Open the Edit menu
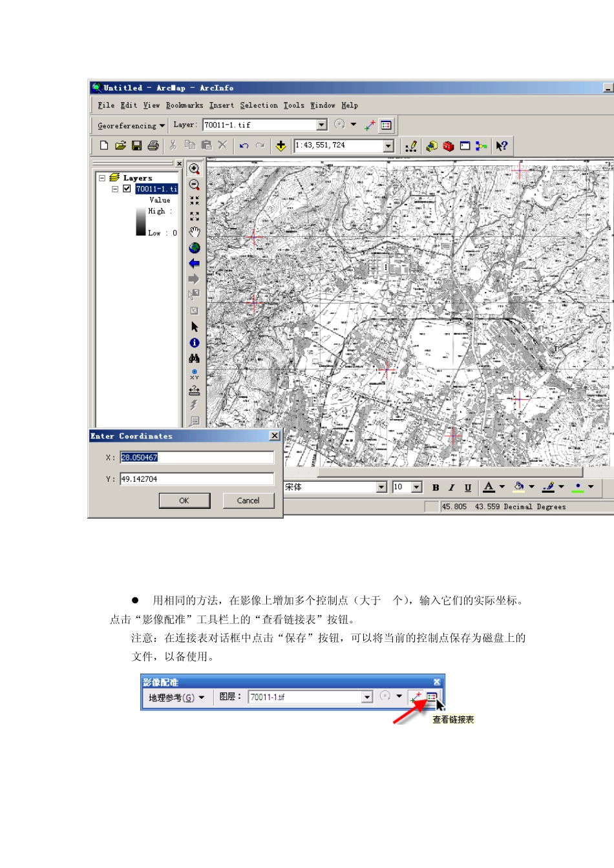 tap(129, 105)
